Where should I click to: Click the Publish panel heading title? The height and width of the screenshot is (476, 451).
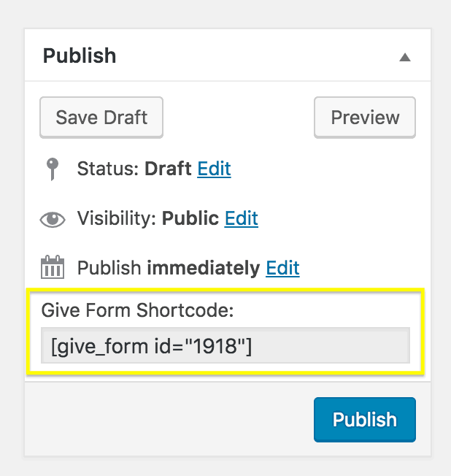80,56
